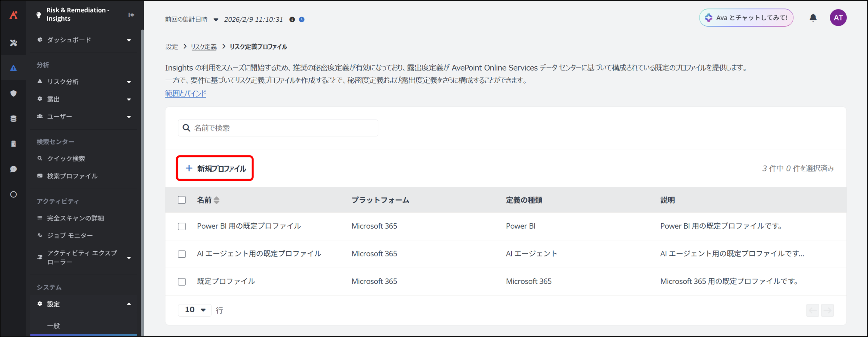Open クイック検索 in the sidebar

pos(66,159)
